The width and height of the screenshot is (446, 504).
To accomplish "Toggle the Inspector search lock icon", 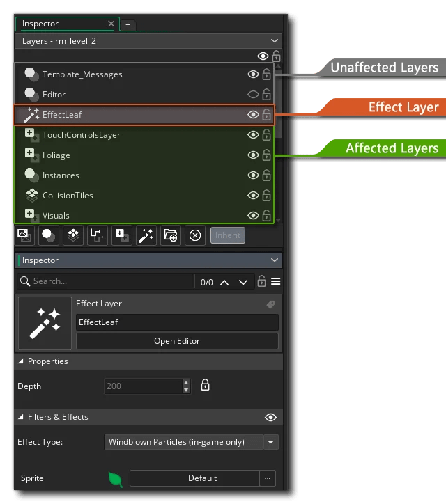I will pos(261,281).
